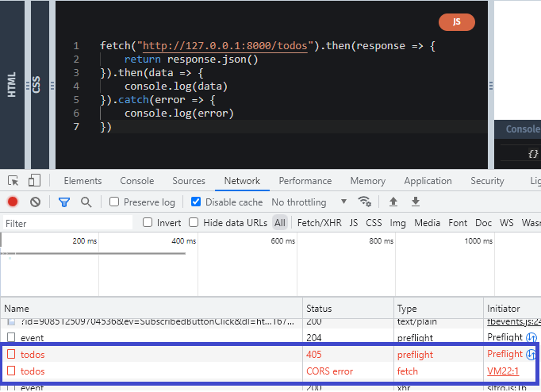
Task: Sort requests by Initiator column header
Action: coord(512,308)
